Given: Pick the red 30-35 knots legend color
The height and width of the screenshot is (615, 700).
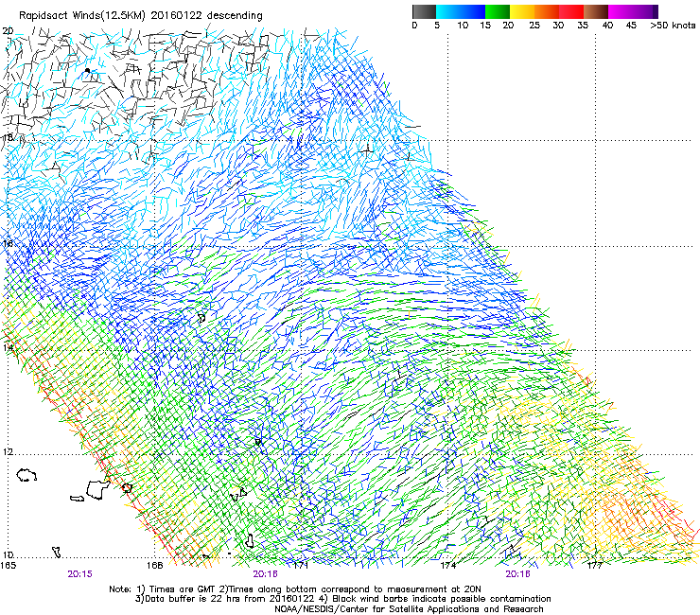Looking at the screenshot, I should coord(571,11).
